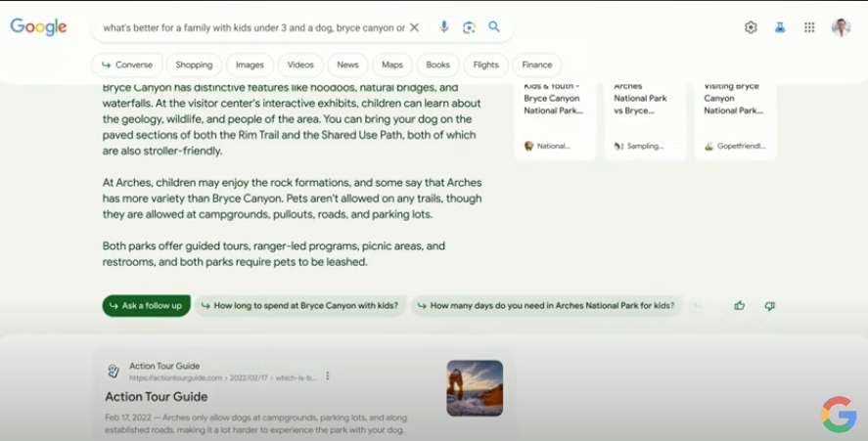Screen dimensions: 868x441
Task: Open the Flights results tab
Action: click(486, 65)
